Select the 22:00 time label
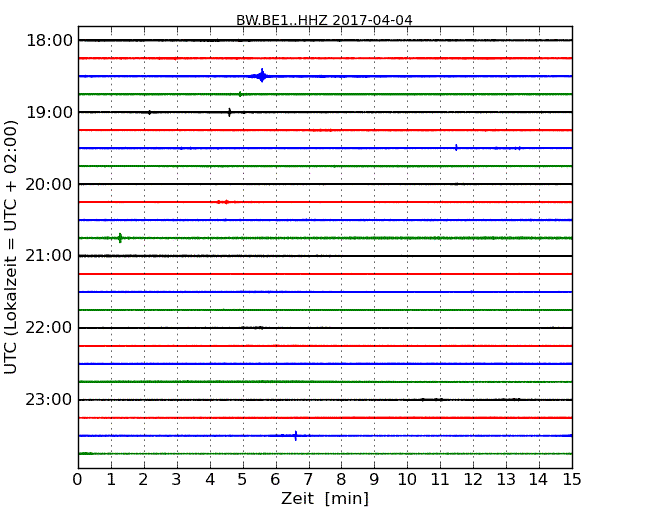The height and width of the screenshot is (520, 650). point(49,328)
